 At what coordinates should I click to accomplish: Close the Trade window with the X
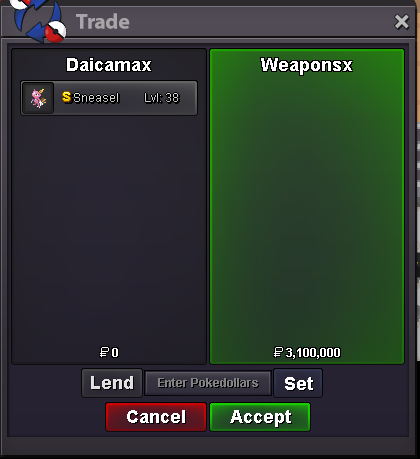coord(402,22)
